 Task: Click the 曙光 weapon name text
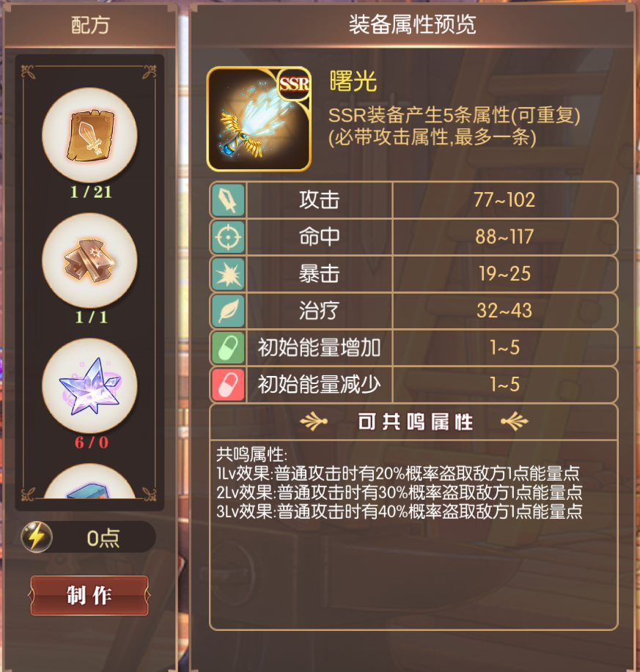(353, 81)
